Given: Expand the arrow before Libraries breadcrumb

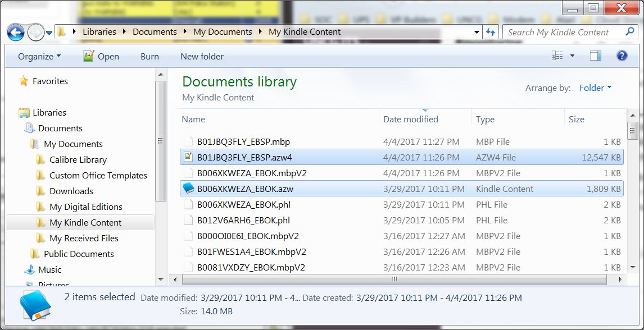Looking at the screenshot, I should (x=74, y=32).
